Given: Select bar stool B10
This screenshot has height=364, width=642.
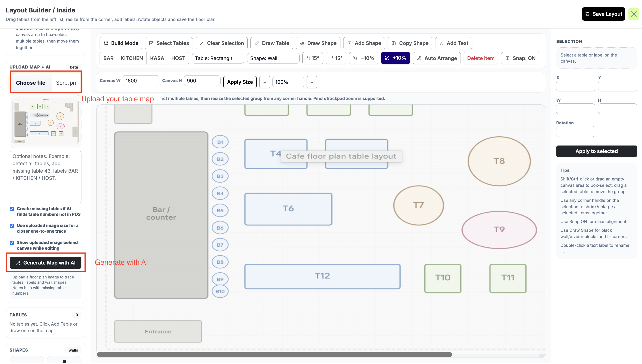Looking at the screenshot, I should [x=220, y=292].
